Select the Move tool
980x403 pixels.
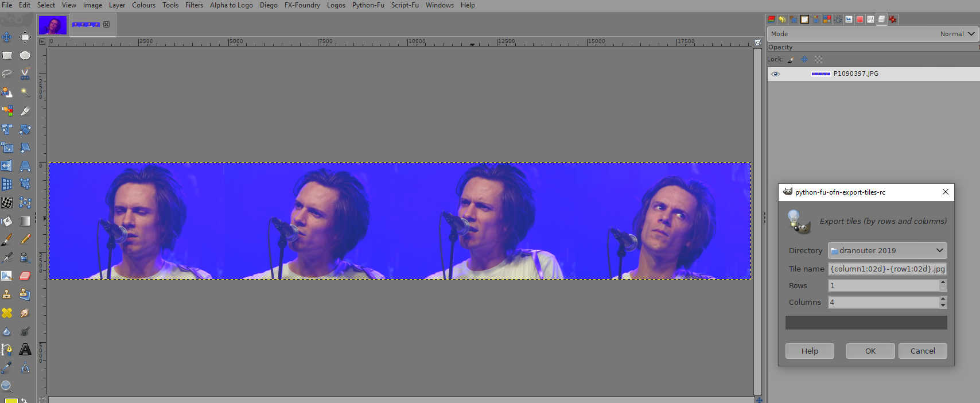(7, 37)
